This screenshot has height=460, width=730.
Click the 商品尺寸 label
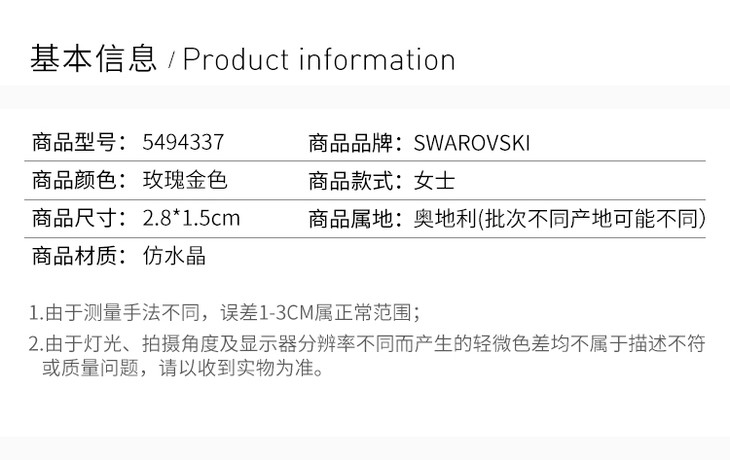(78, 218)
